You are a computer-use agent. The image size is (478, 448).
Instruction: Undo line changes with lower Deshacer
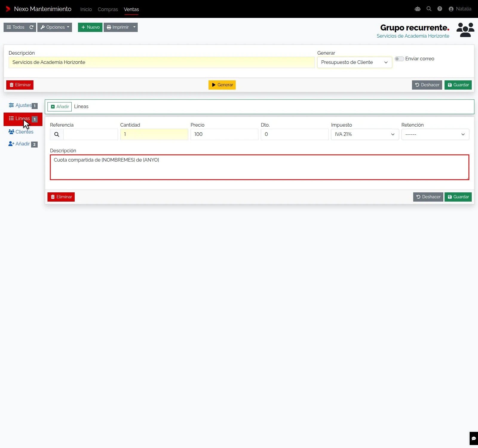[428, 197]
